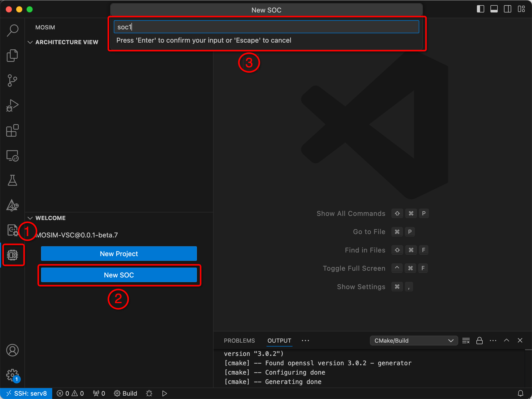Open the file-with-gear sidebar icon
The height and width of the screenshot is (399, 532).
click(x=12, y=230)
